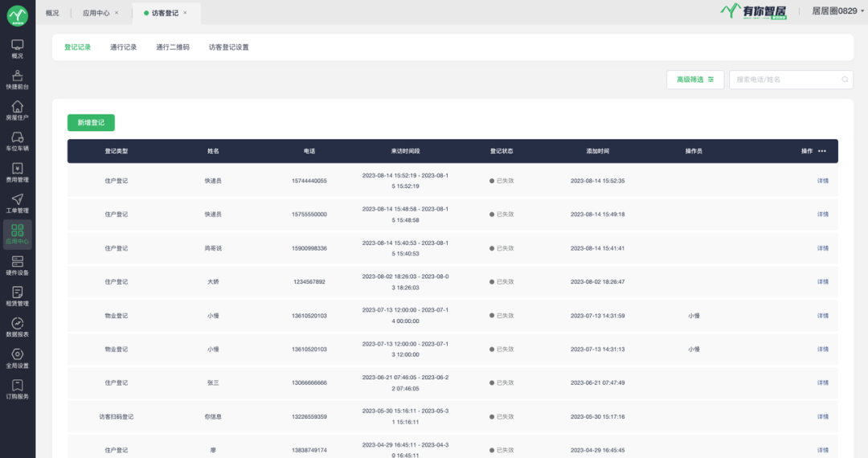The image size is (868, 458).
Task: Click the 新增登记 button
Action: (91, 123)
